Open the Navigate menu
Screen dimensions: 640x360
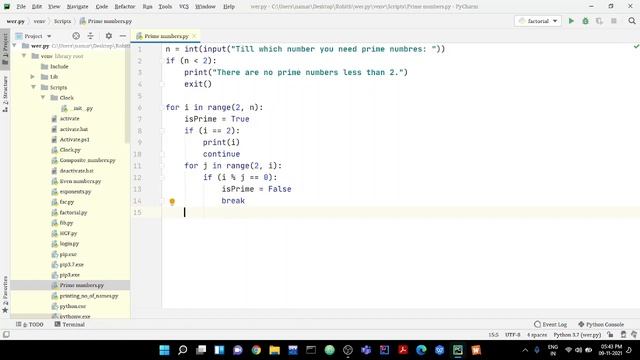pyautogui.click(x=77, y=7)
